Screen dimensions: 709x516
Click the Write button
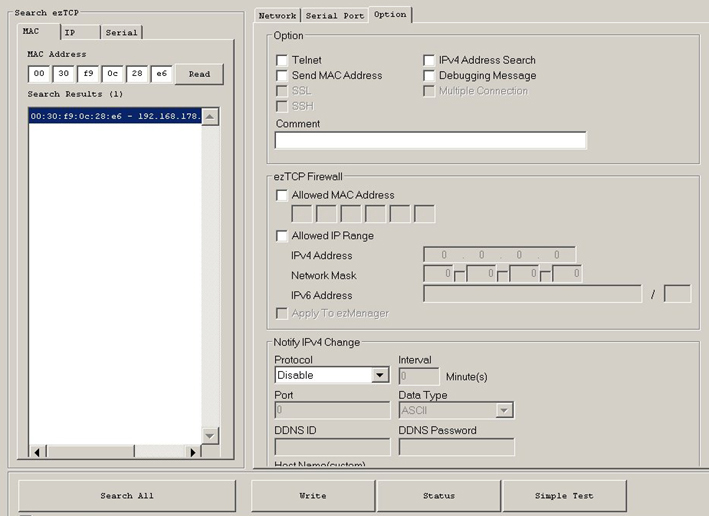coord(313,496)
